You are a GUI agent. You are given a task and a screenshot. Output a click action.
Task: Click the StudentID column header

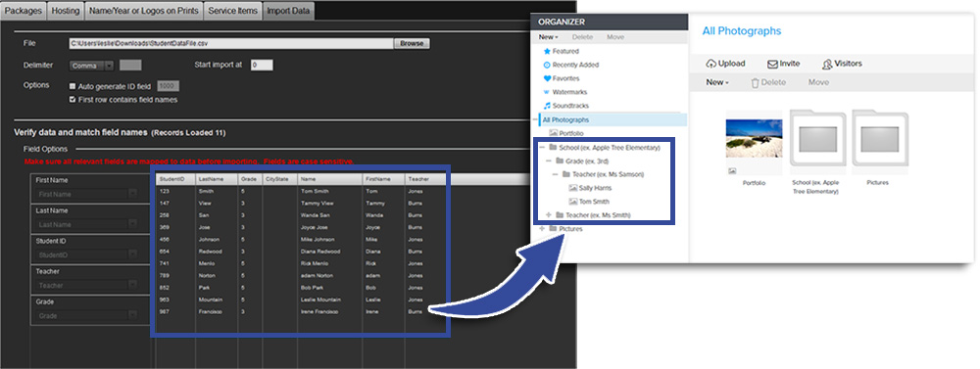pyautogui.click(x=175, y=179)
